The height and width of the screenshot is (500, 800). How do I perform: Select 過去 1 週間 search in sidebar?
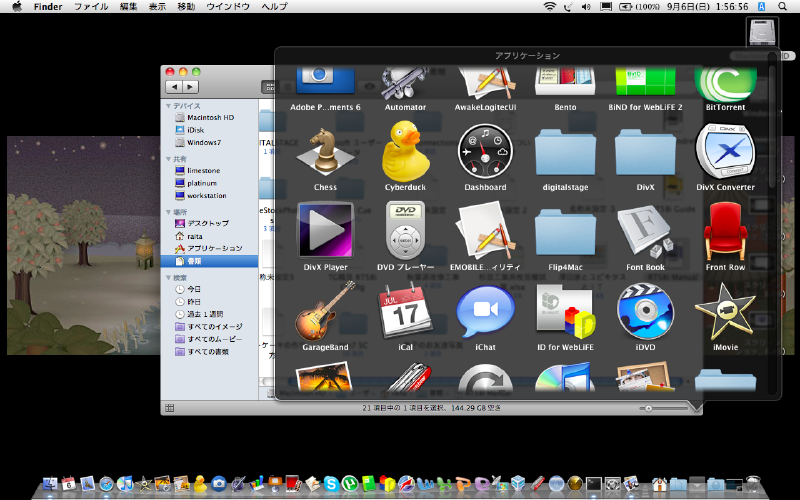click(209, 314)
